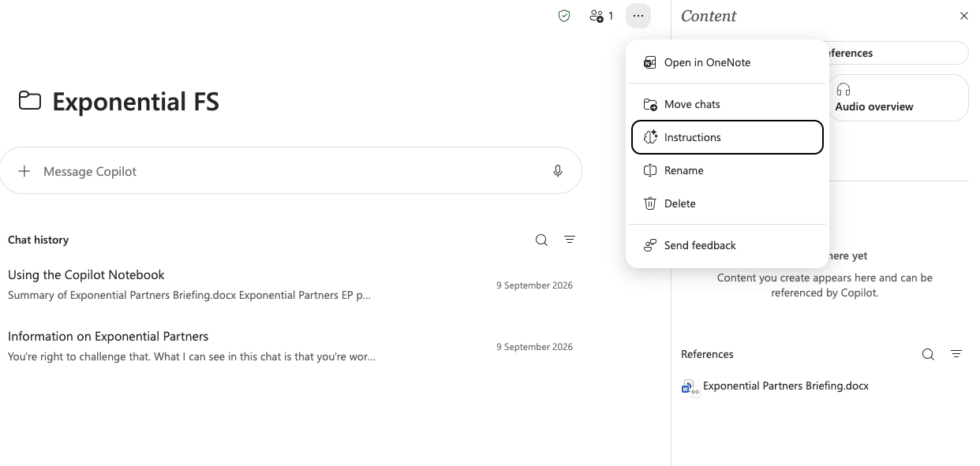Click 9 September 2026 date on Copilot Notebook chat
This screenshot has height=466, width=980.
pyautogui.click(x=534, y=285)
